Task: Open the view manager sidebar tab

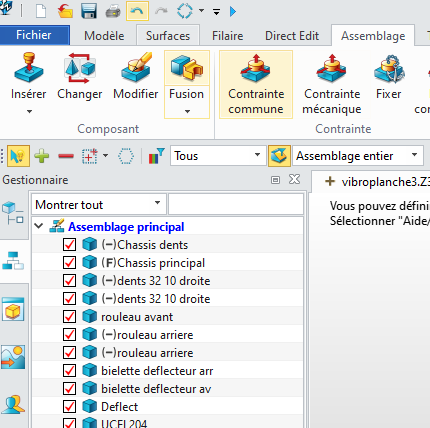Action: pyautogui.click(x=13, y=309)
